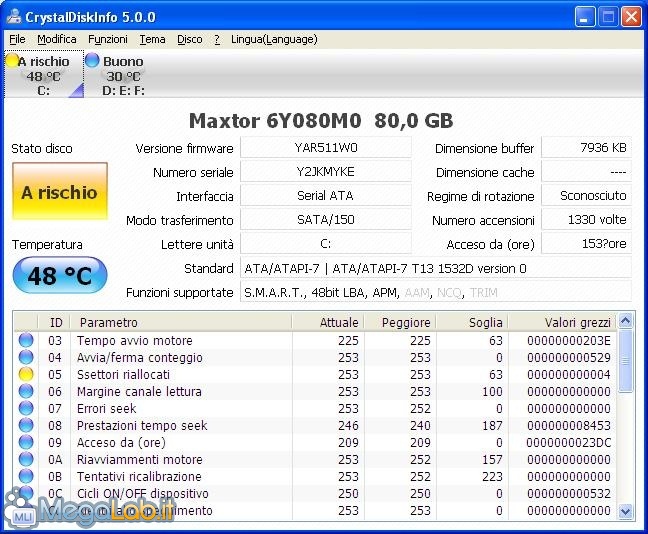The width and height of the screenshot is (648, 534).
Task: Click the scrollbar up arrow
Action: [x=625, y=321]
